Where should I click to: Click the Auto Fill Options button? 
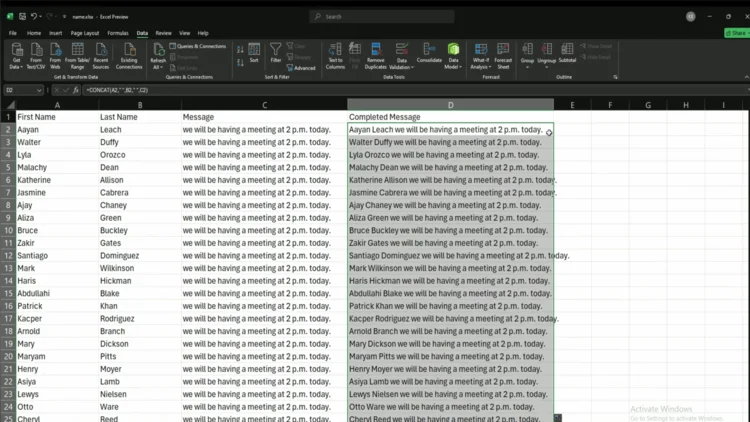coord(558,418)
